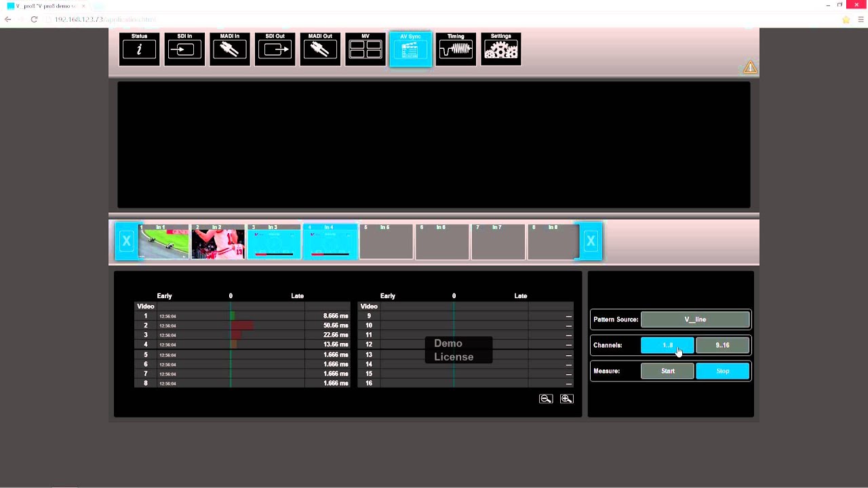Select the In 3 cyan thumbnail
The image size is (868, 488).
274,242
